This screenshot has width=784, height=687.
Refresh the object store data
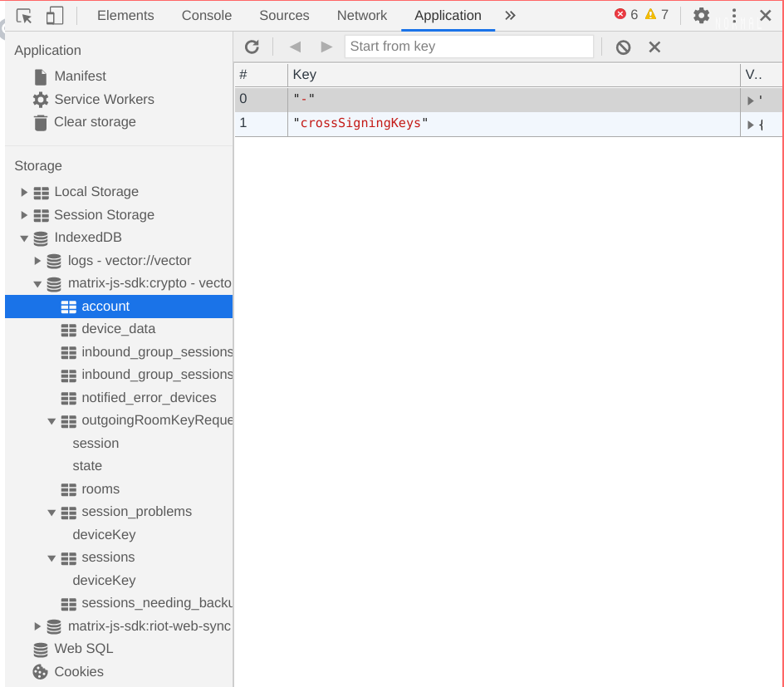[252, 47]
